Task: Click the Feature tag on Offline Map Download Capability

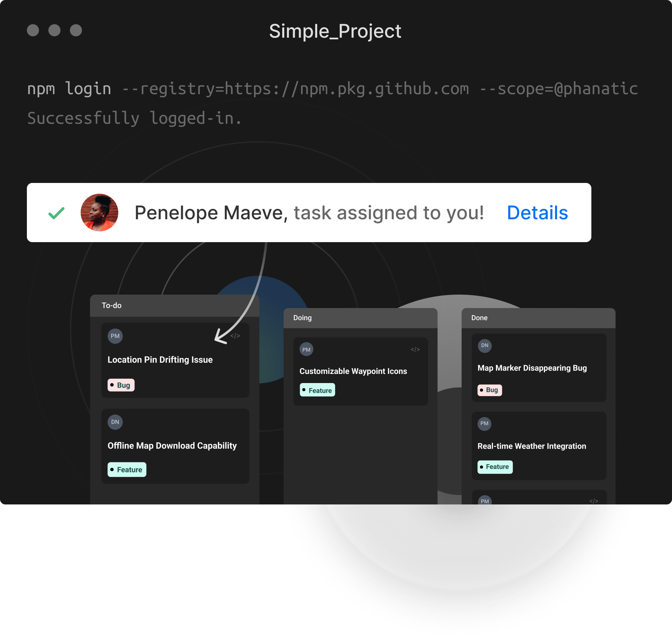Action: click(127, 469)
